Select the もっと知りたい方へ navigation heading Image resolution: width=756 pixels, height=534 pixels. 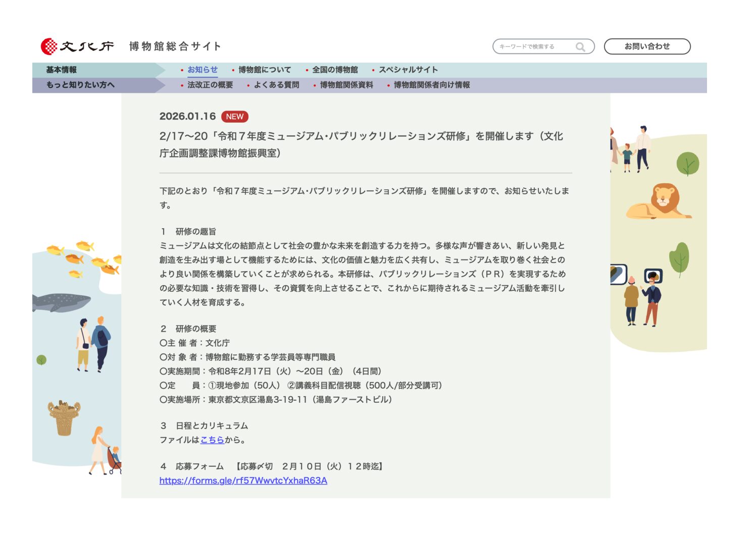tap(80, 85)
